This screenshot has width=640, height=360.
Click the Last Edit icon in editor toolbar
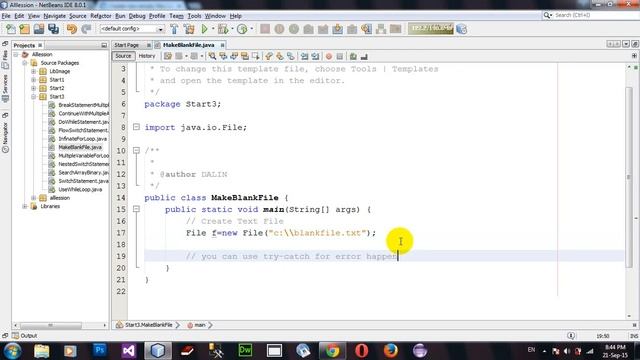click(168, 56)
